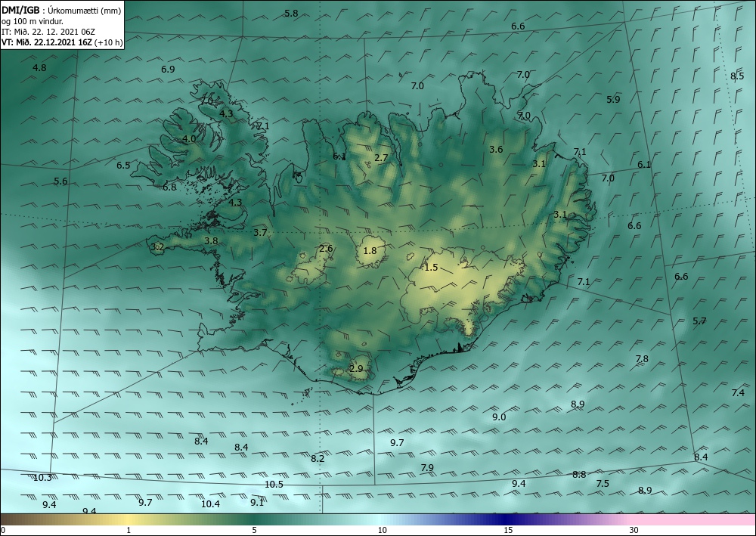Click the 3.2 value at Snæfellsnes tip
The width and height of the screenshot is (756, 536).
click(x=158, y=247)
